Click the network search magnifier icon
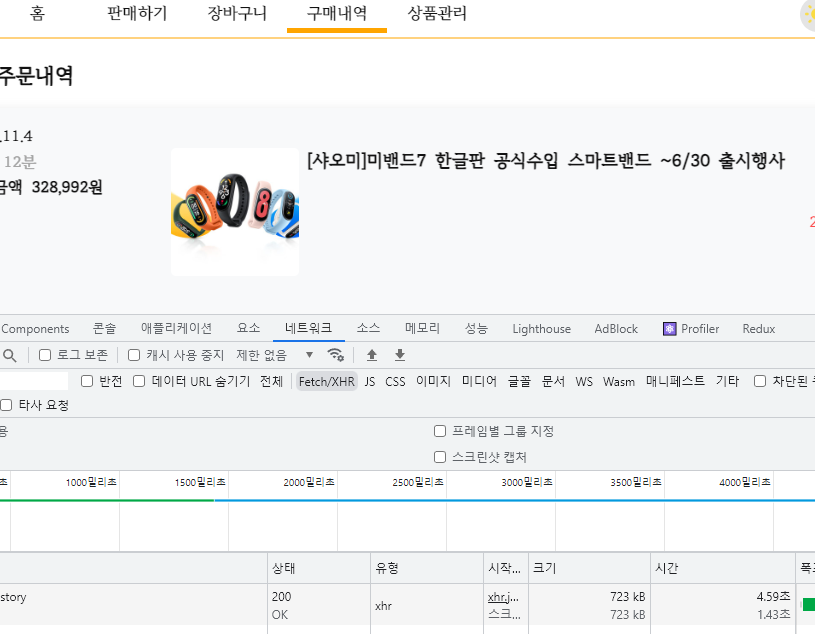Viewport: 815px width, 634px height. [x=10, y=355]
